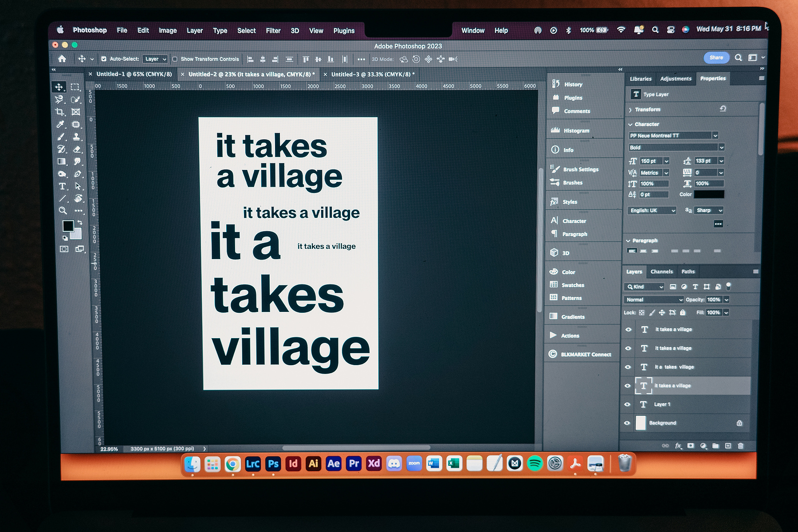This screenshot has height=532, width=798.
Task: Click the zoom percentage 22.95% field
Action: tap(109, 449)
